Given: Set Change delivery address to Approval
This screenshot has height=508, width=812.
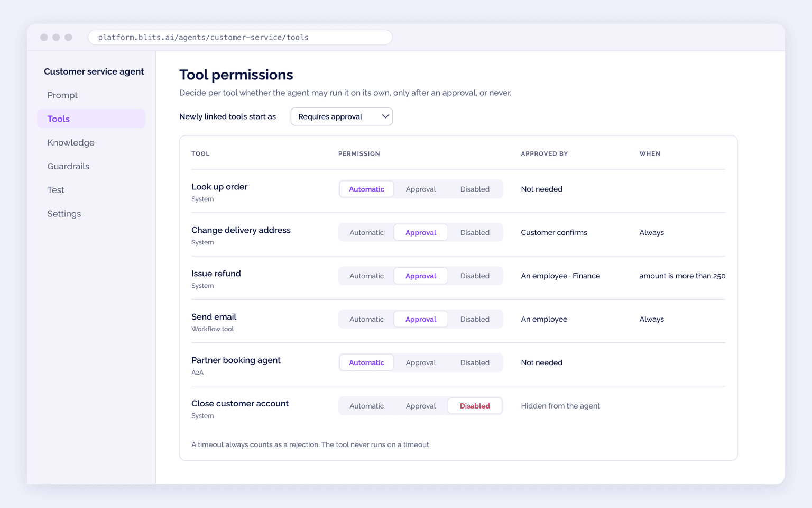Looking at the screenshot, I should tap(421, 232).
